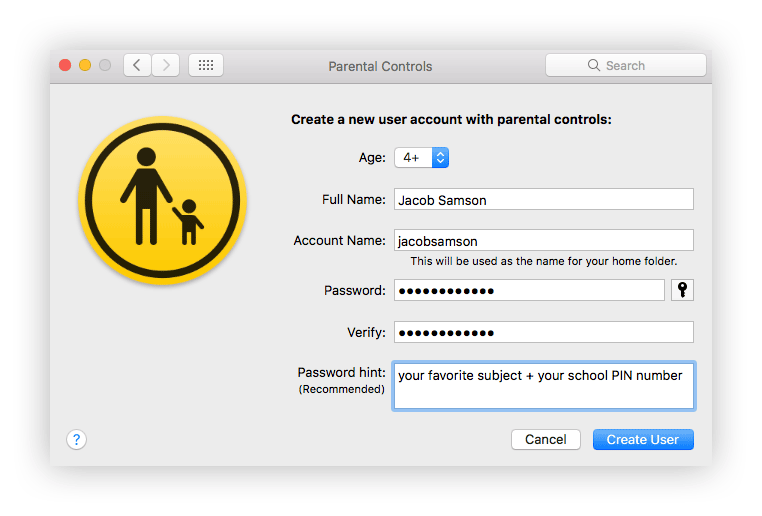Click the Full Name field Jacob Samson
The height and width of the screenshot is (516, 762).
point(543,199)
